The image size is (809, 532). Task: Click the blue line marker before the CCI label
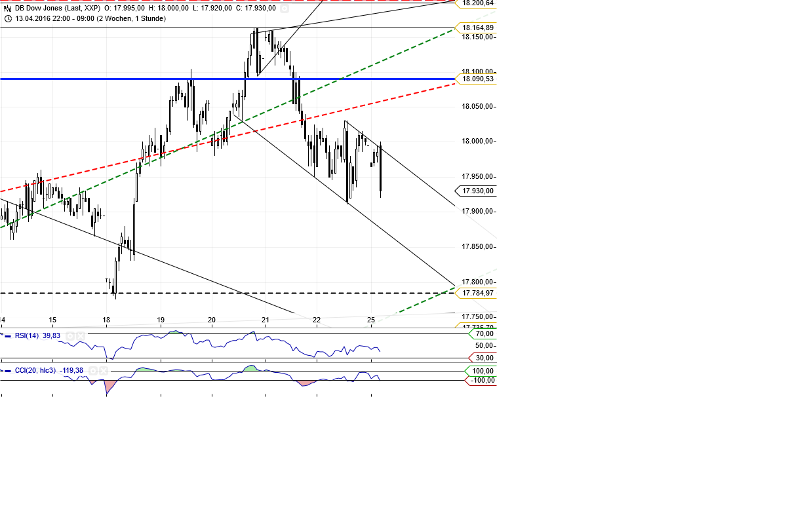click(8, 370)
